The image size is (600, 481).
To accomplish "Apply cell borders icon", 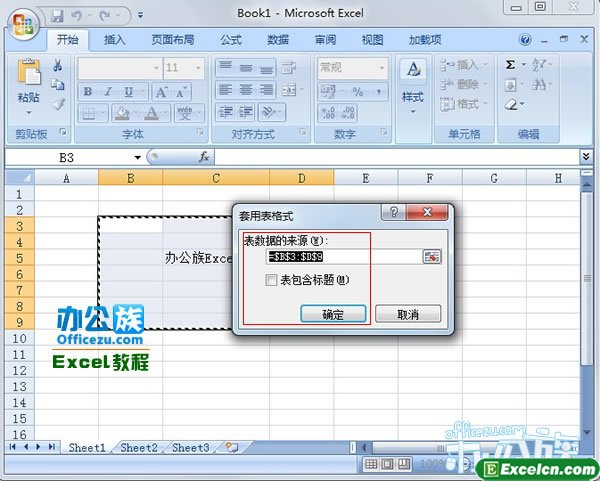I will coord(89,113).
